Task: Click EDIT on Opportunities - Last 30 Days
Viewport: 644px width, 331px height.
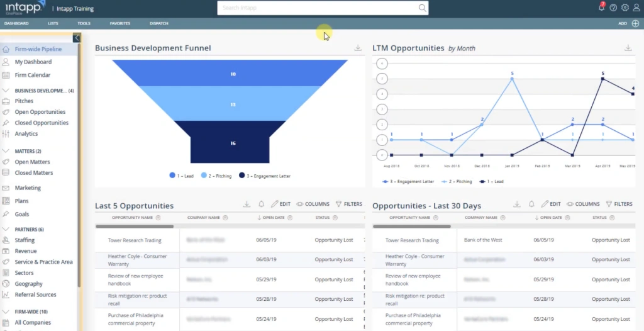Action: coord(551,204)
